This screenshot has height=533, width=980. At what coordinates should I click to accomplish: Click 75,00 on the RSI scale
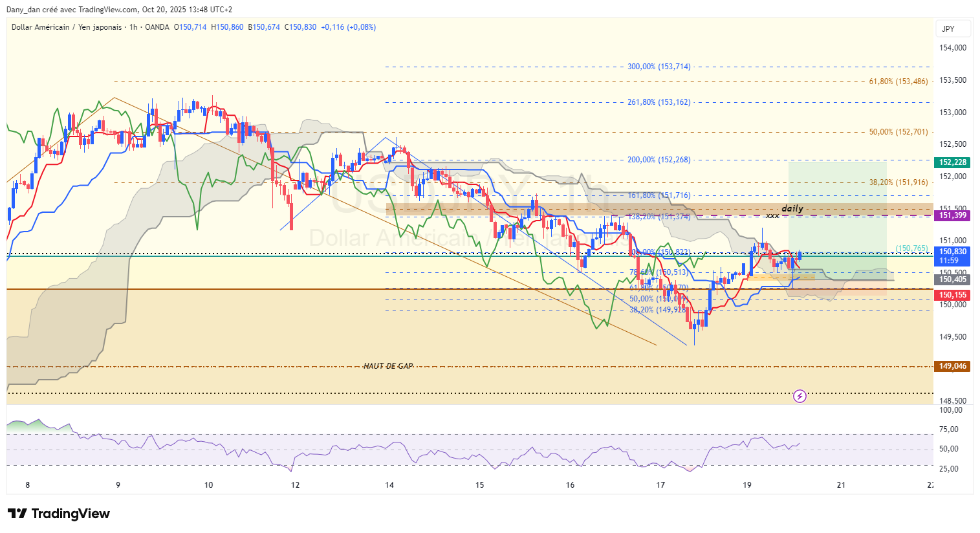949,430
